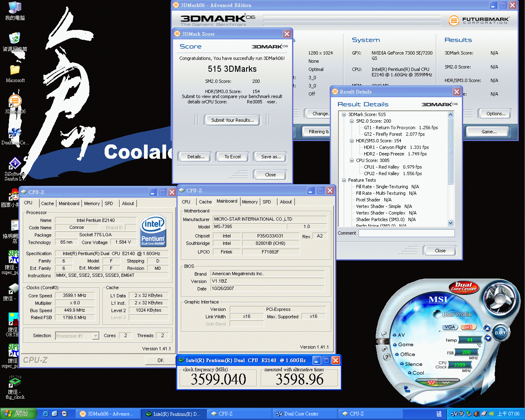
Task: Open the Recycle Bin desktop icon
Action: 15,41
